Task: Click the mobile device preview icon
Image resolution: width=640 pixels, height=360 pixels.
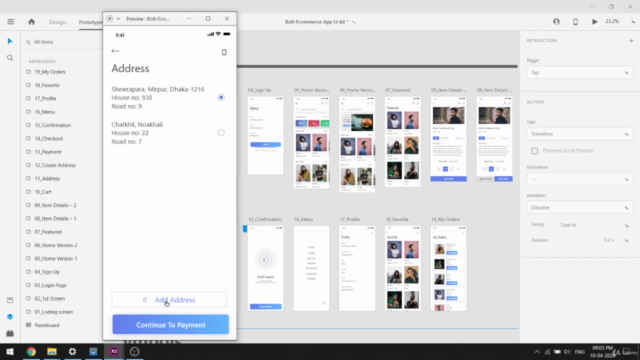Action: (x=575, y=22)
